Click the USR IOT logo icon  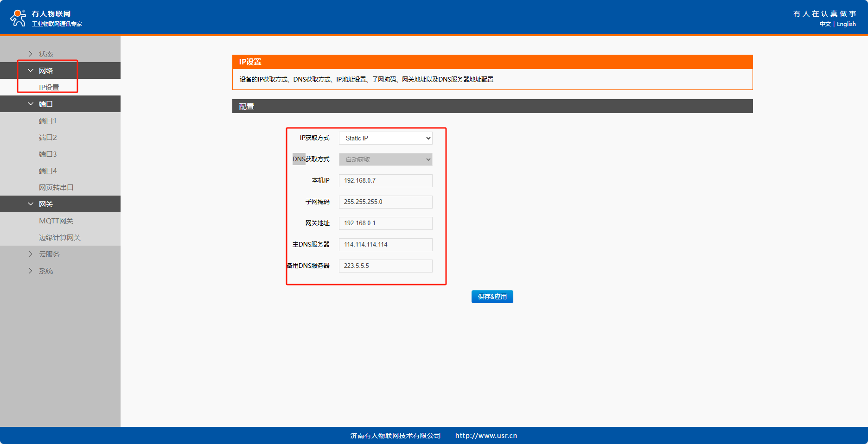coord(18,18)
